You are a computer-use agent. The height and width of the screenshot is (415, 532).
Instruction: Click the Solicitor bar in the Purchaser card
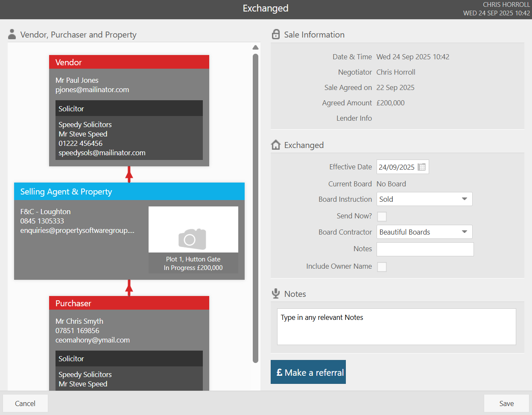pyautogui.click(x=129, y=359)
